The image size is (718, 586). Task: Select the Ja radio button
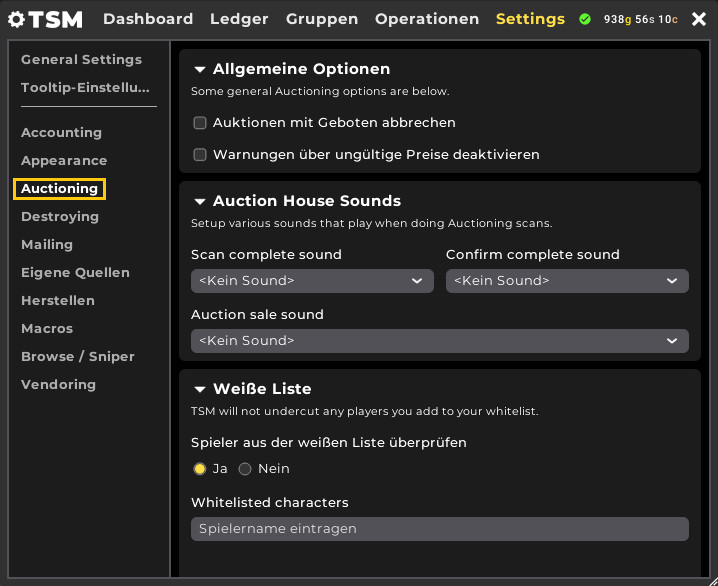pyautogui.click(x=200, y=469)
